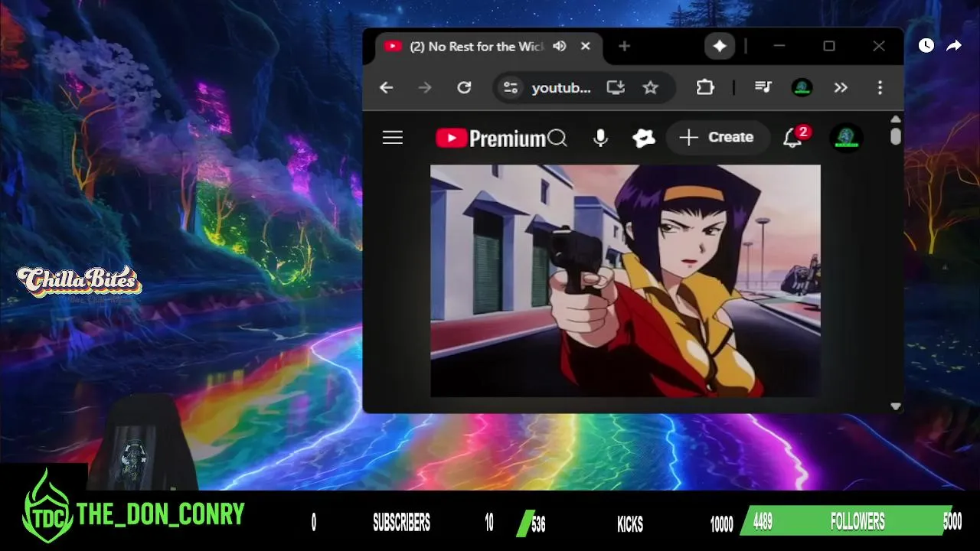
Task: Click the SUBSCRIBERS label
Action: (401, 523)
